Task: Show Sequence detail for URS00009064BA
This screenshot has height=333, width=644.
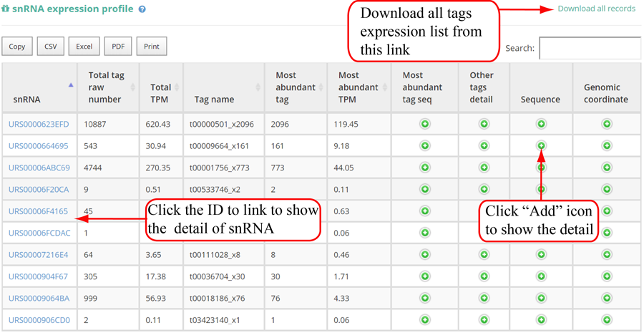Action: [x=541, y=298]
